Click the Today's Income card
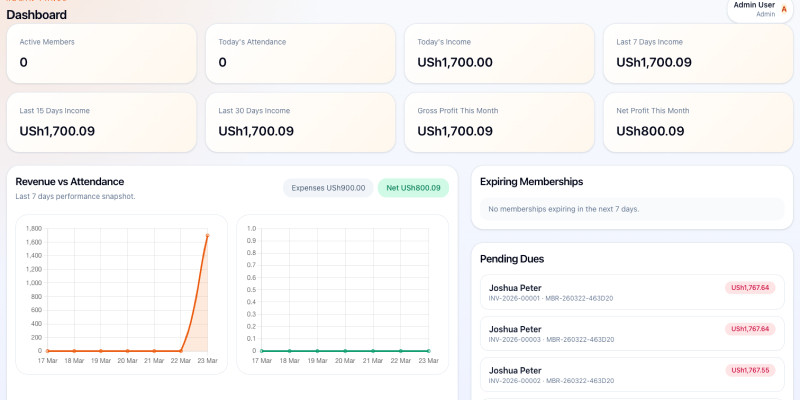Viewport: 800px width, 400px height. [x=499, y=54]
